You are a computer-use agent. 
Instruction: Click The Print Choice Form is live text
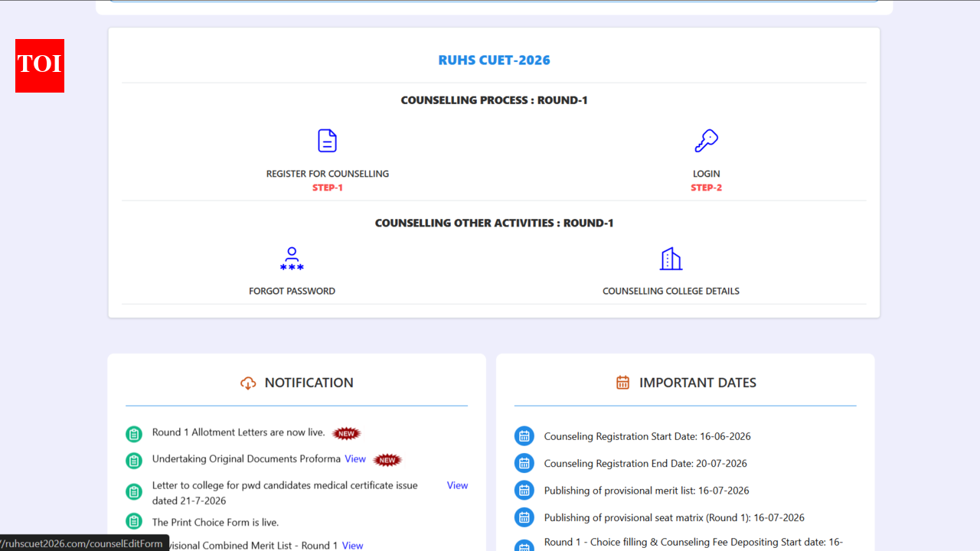point(215,522)
